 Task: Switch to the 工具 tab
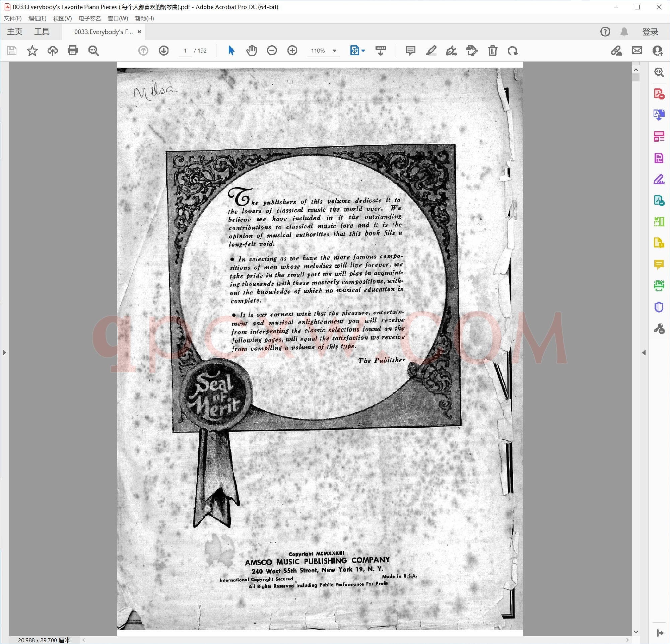(42, 32)
